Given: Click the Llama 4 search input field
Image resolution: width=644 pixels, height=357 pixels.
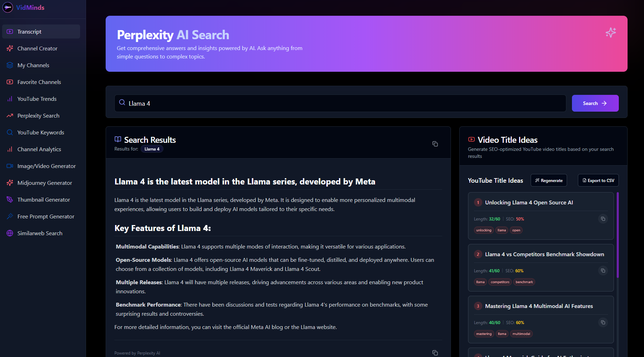Looking at the screenshot, I should [x=340, y=103].
